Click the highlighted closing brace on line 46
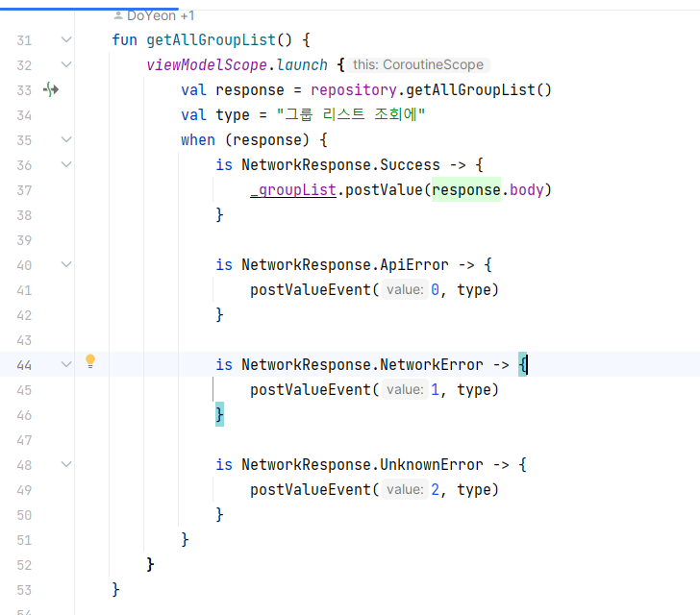The image size is (700, 615). click(219, 414)
